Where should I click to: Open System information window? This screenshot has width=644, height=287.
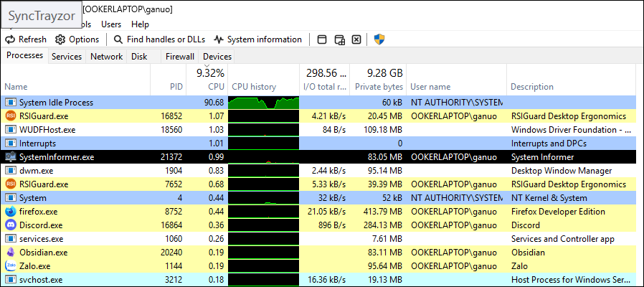point(258,39)
